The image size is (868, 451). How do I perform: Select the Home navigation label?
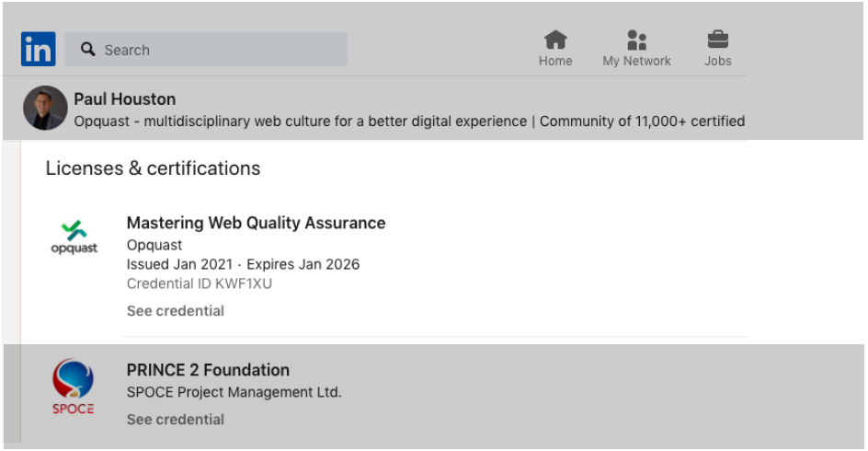[x=555, y=61]
